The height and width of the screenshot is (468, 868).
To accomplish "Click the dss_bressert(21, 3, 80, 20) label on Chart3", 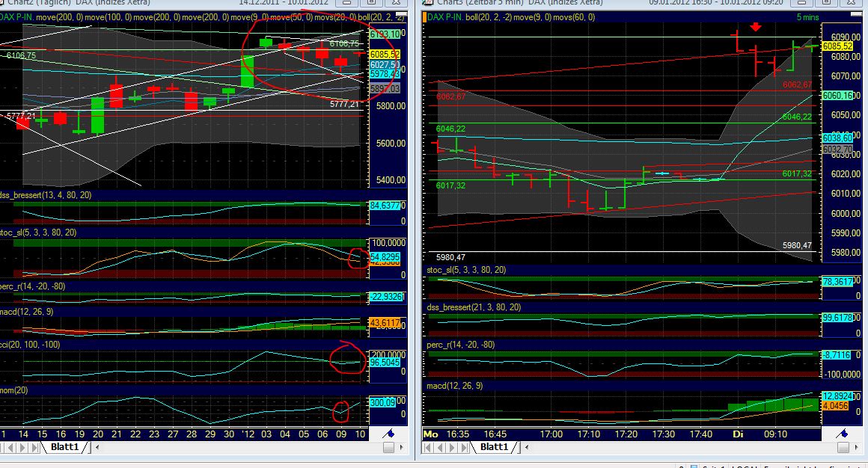I will pyautogui.click(x=473, y=307).
